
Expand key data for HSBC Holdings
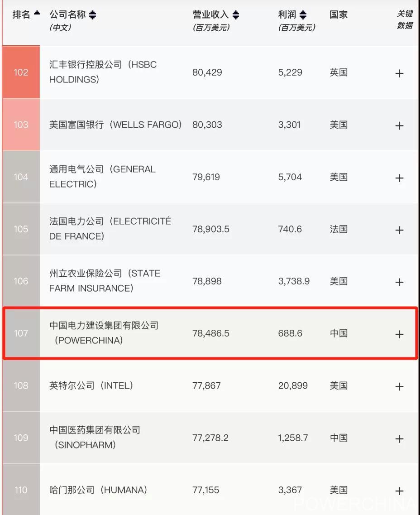(399, 73)
